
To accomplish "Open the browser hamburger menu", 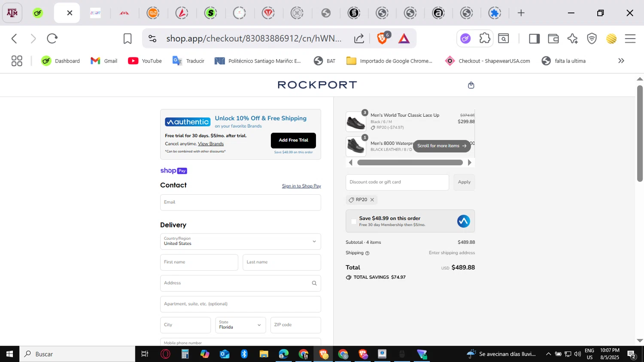I will (630, 39).
